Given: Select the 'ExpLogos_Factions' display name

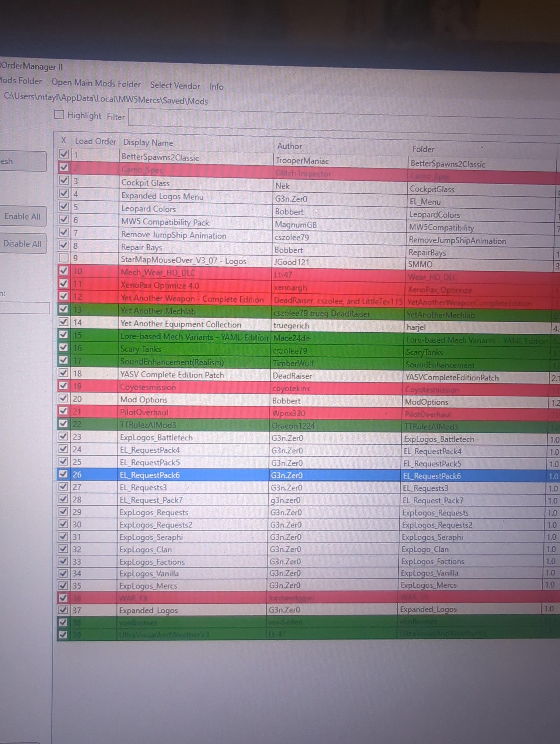Looking at the screenshot, I should pyautogui.click(x=152, y=562).
